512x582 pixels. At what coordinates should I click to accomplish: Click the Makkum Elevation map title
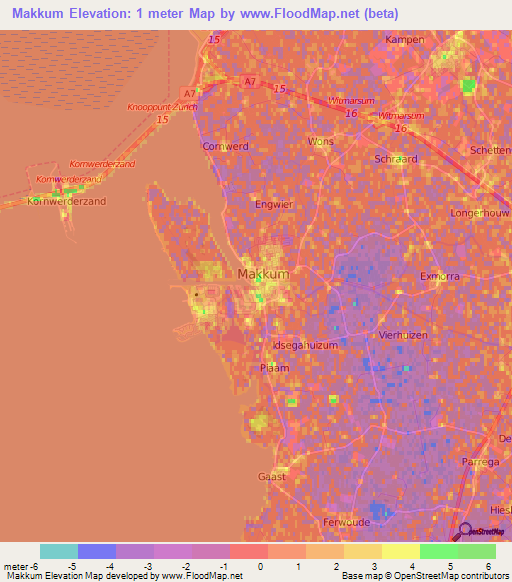[x=205, y=14]
